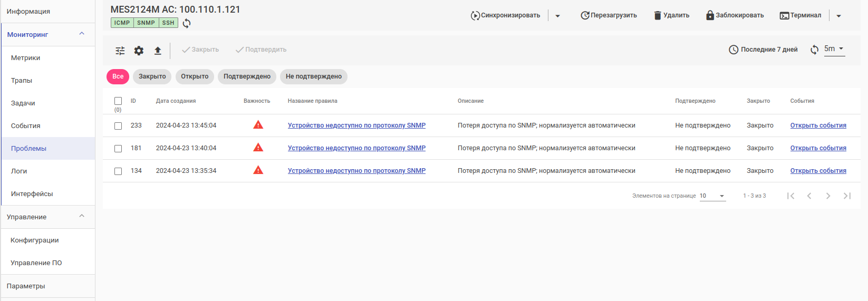Screen dimensions: 868x301
Task: Jump to the last page arrow
Action: [847, 196]
